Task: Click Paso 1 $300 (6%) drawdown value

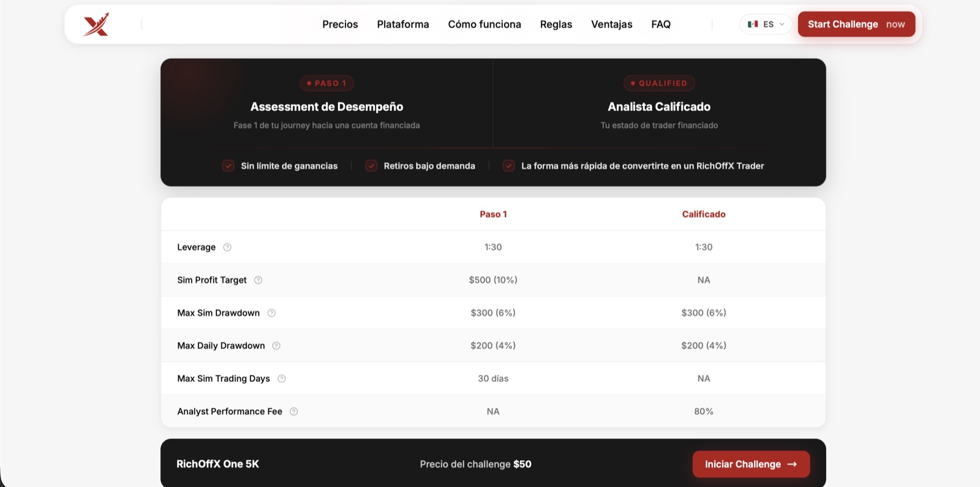Action: click(x=493, y=313)
